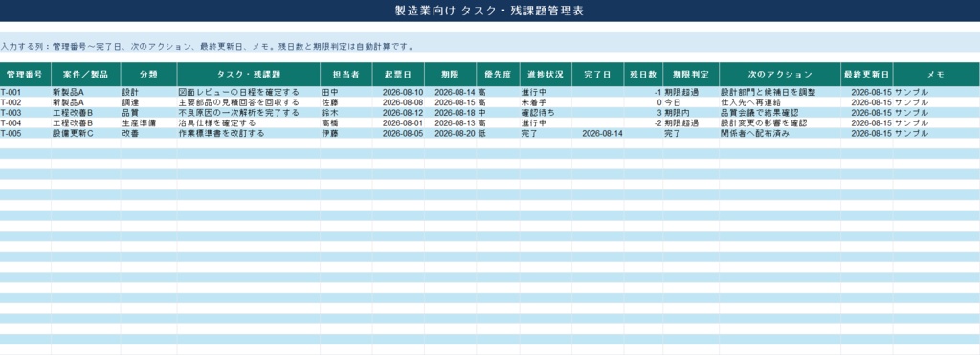Select the 調達 category cell
This screenshot has height=355, width=980.
click(x=148, y=101)
